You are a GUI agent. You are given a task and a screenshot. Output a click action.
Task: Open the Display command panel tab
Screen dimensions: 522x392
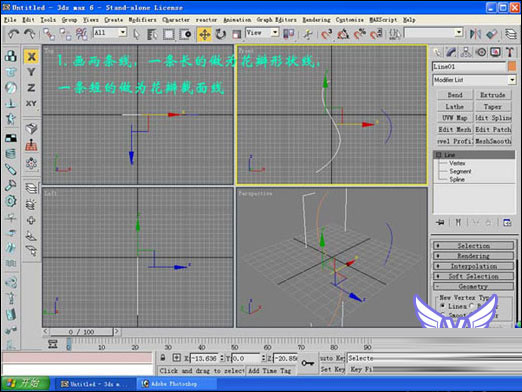click(x=495, y=52)
